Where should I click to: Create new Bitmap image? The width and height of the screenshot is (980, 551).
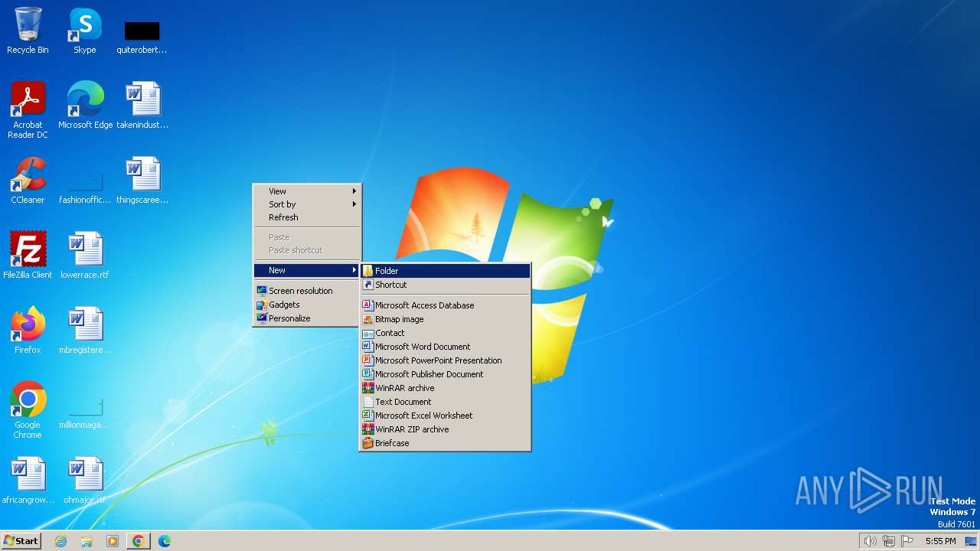tap(445, 319)
